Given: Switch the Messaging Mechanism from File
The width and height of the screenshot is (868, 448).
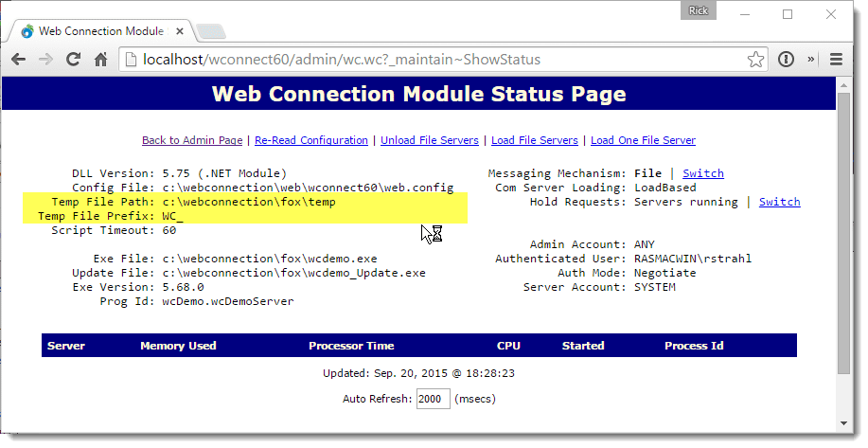Looking at the screenshot, I should [x=702, y=173].
